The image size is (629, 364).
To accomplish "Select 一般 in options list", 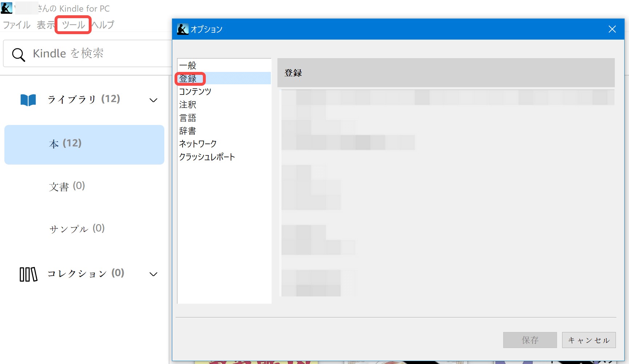I will pos(224,65).
